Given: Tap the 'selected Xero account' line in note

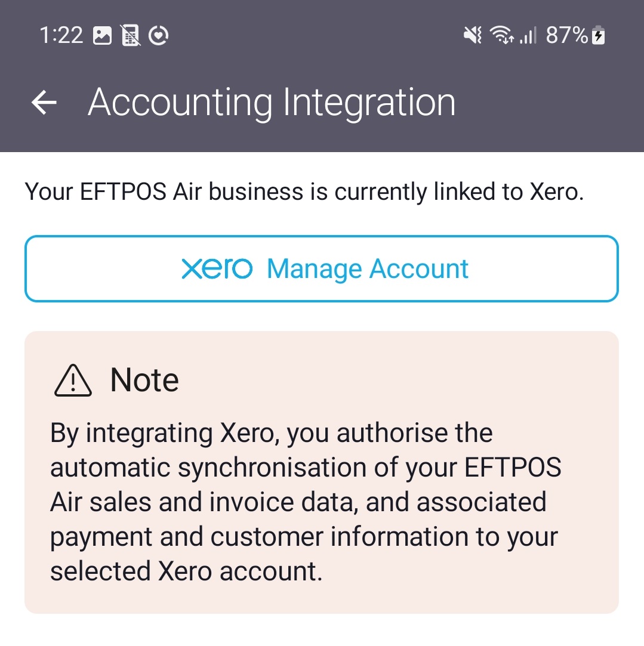Looking at the screenshot, I should click(186, 571).
